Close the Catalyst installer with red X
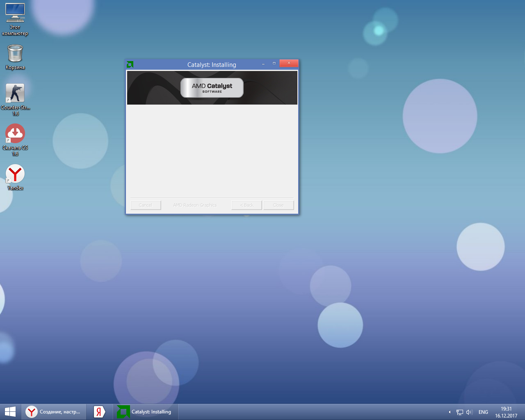The width and height of the screenshot is (525, 420). coord(289,63)
